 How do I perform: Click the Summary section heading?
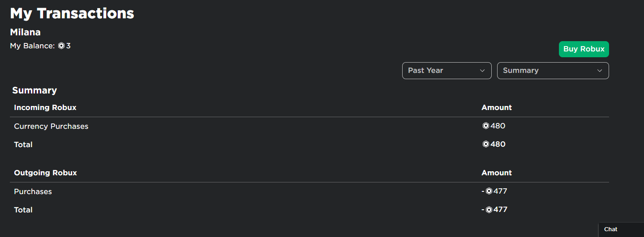click(34, 90)
